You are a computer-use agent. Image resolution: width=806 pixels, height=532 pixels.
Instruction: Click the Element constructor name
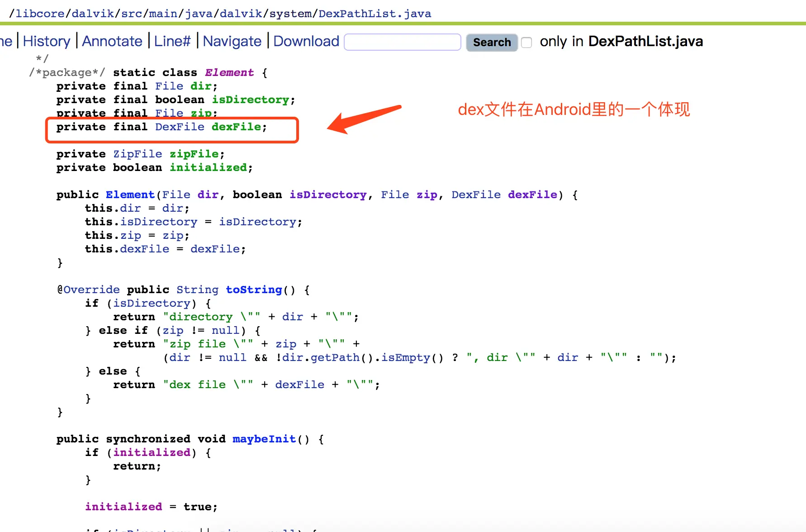pos(130,195)
